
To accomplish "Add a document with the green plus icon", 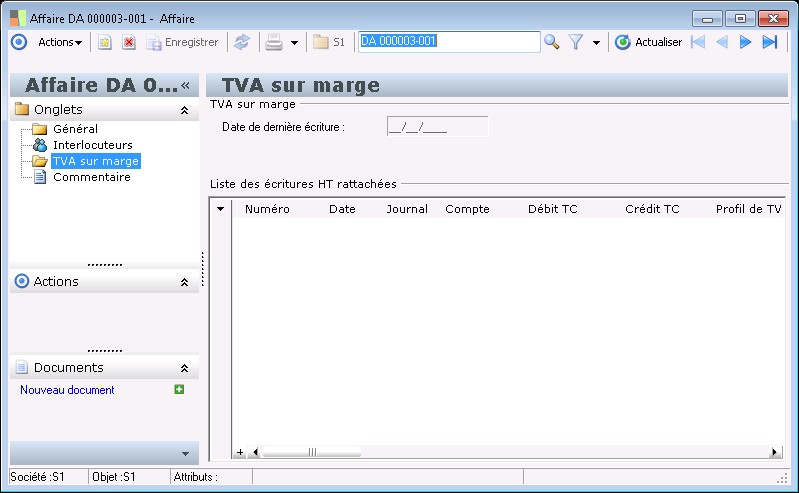I will pyautogui.click(x=179, y=390).
